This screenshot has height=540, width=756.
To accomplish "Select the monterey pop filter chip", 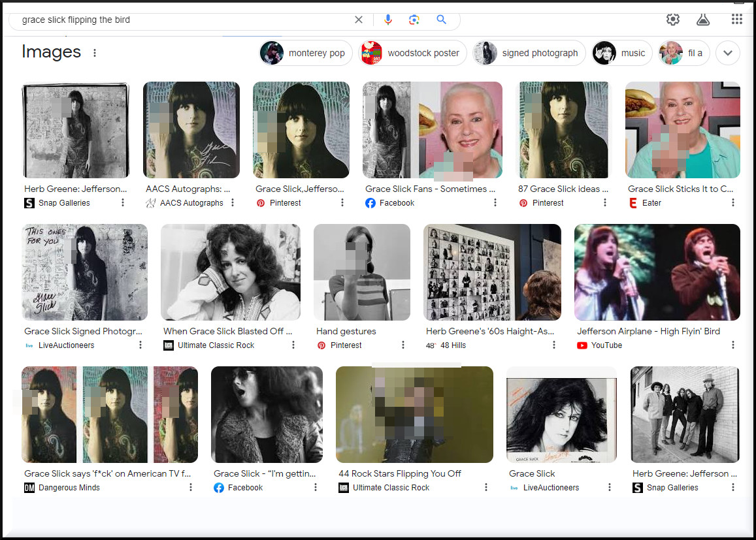I will coord(306,53).
